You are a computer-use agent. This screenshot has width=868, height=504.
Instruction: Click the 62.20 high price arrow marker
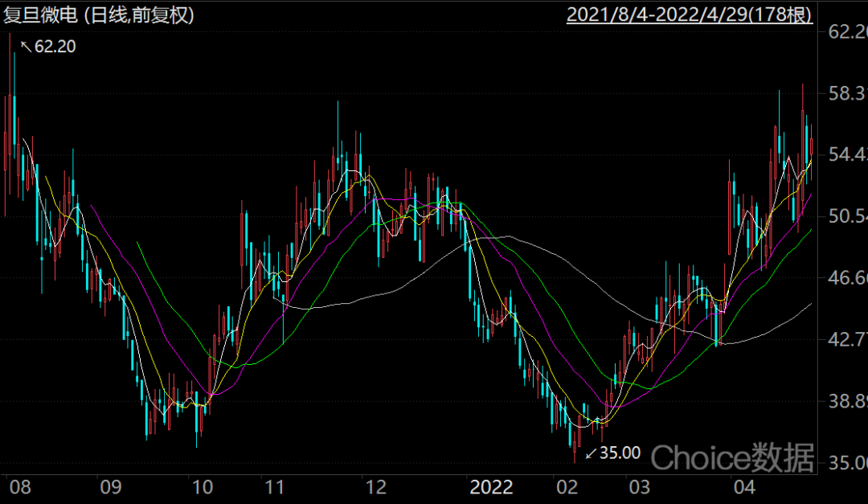pos(48,47)
